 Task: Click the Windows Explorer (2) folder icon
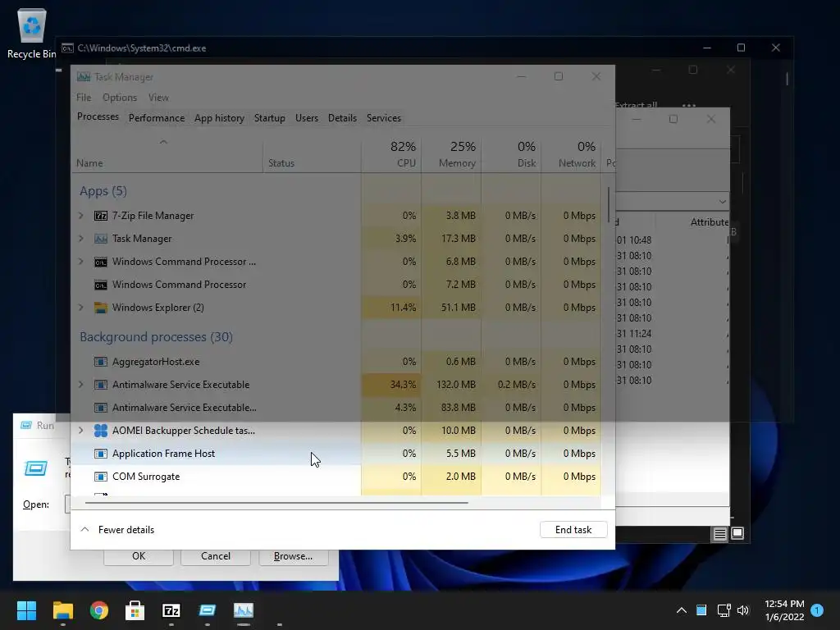101,308
